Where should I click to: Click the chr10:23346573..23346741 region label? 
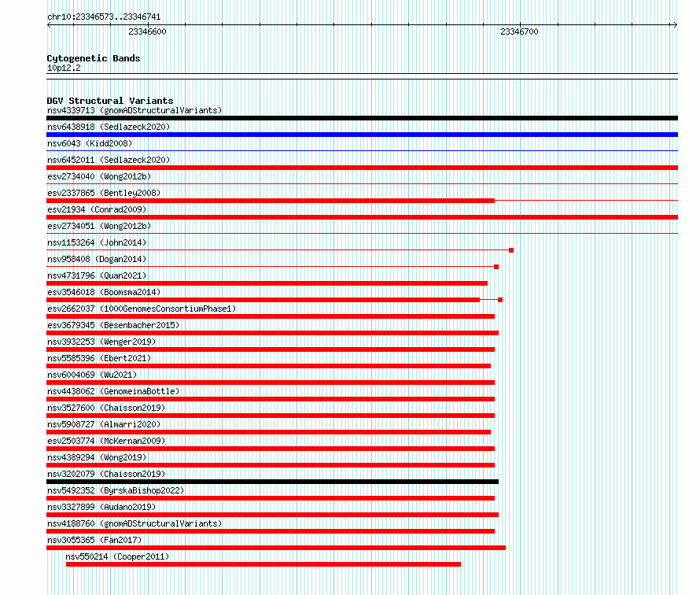(104, 17)
